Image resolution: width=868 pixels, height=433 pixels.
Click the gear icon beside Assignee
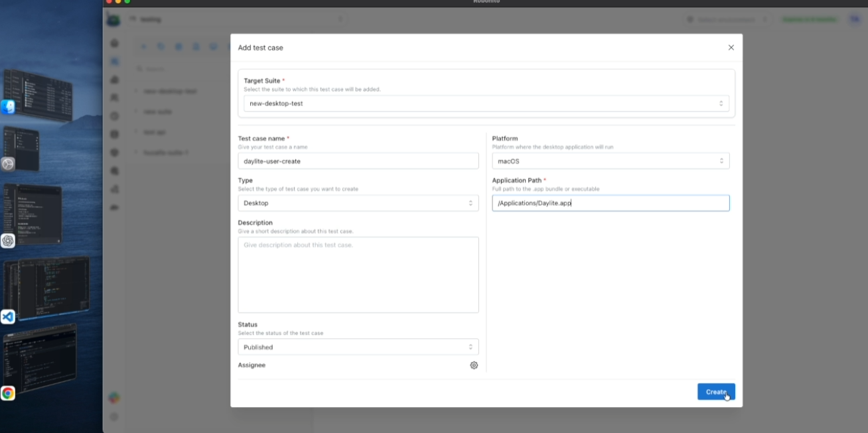point(473,365)
